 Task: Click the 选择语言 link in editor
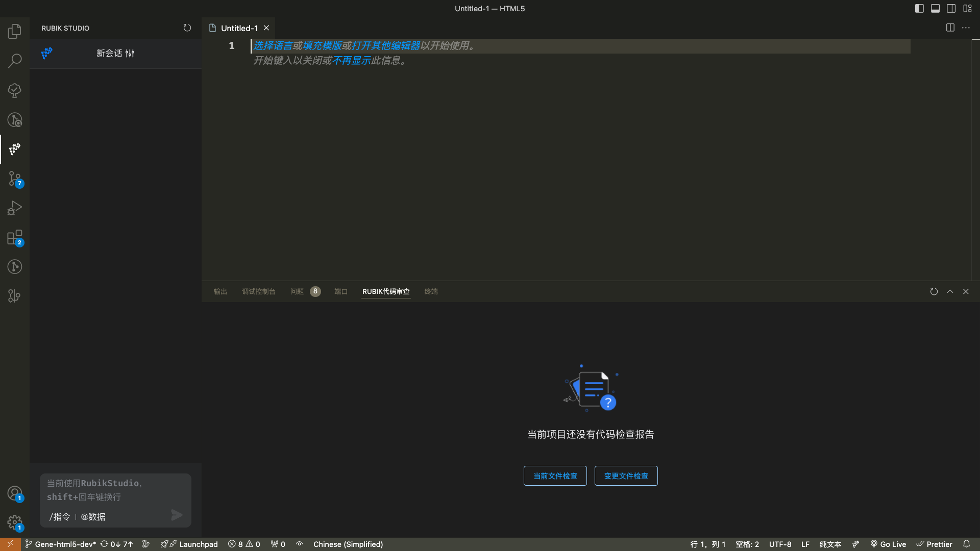273,45
